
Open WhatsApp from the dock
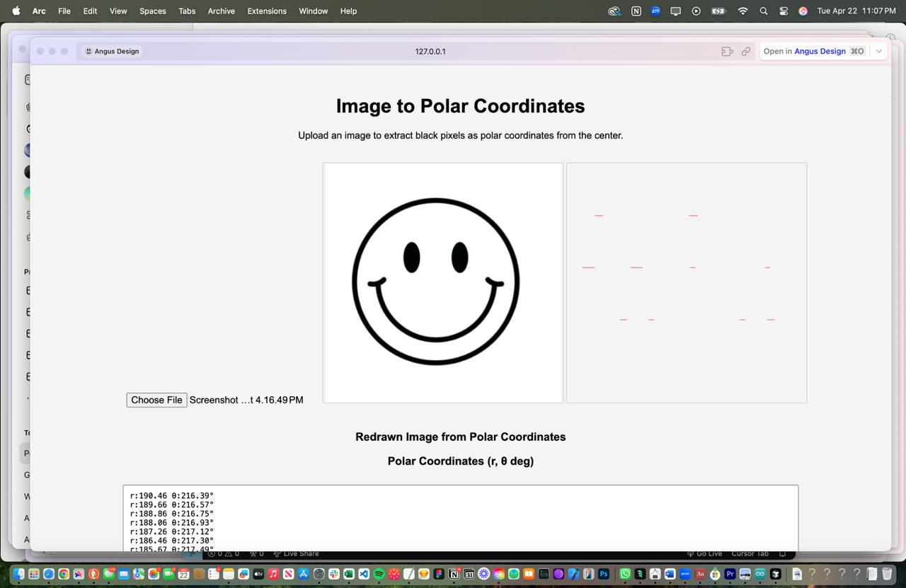click(x=625, y=574)
